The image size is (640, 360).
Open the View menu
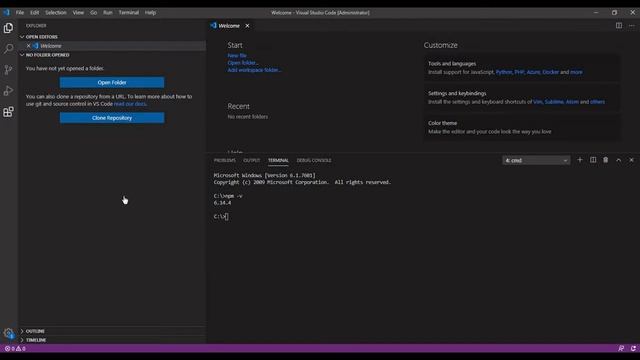pos(78,13)
